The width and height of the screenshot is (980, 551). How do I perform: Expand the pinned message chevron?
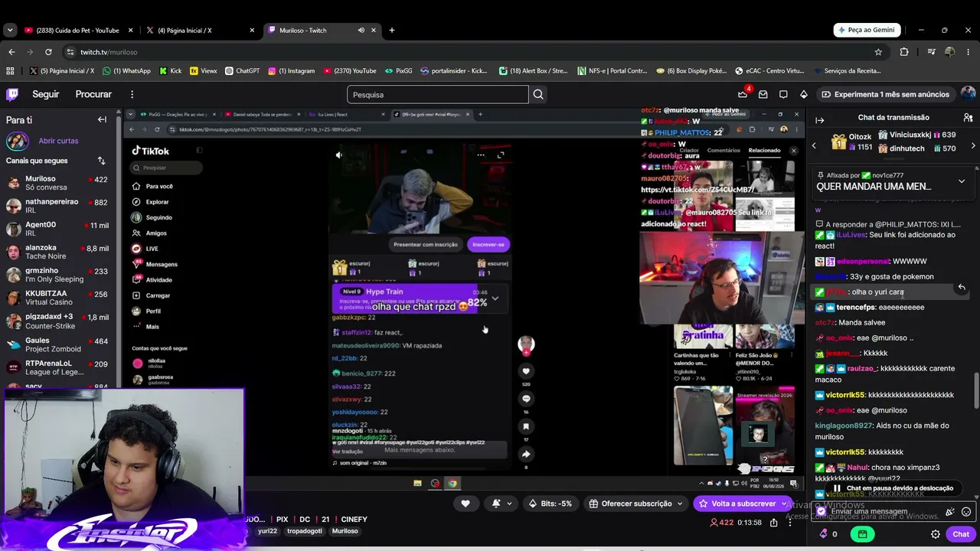(x=962, y=181)
